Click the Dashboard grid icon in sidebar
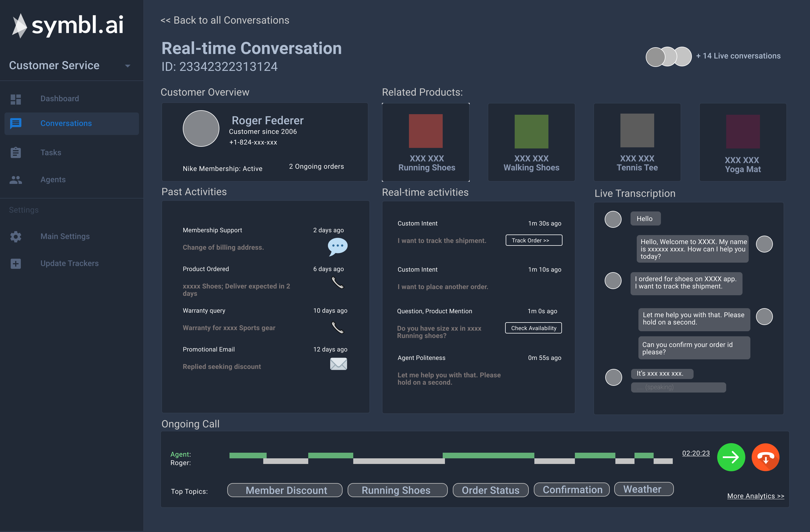Viewport: 810px width, 532px height. 16,99
